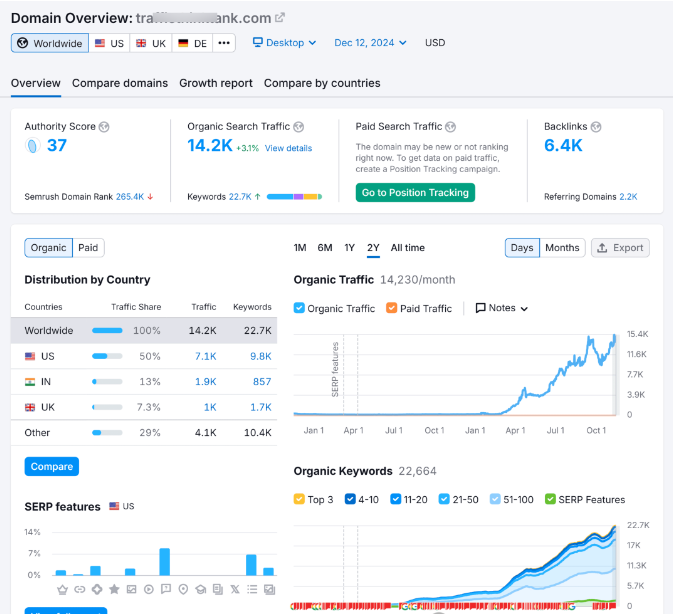The width and height of the screenshot is (673, 614).
Task: Open the Desktop device dropdown
Action: [x=284, y=43]
